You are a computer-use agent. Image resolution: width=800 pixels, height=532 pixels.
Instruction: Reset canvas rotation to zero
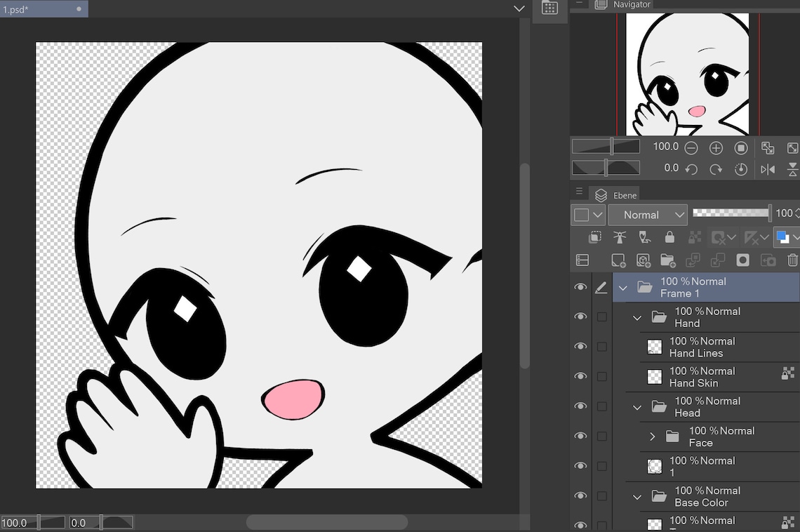pyautogui.click(x=741, y=168)
